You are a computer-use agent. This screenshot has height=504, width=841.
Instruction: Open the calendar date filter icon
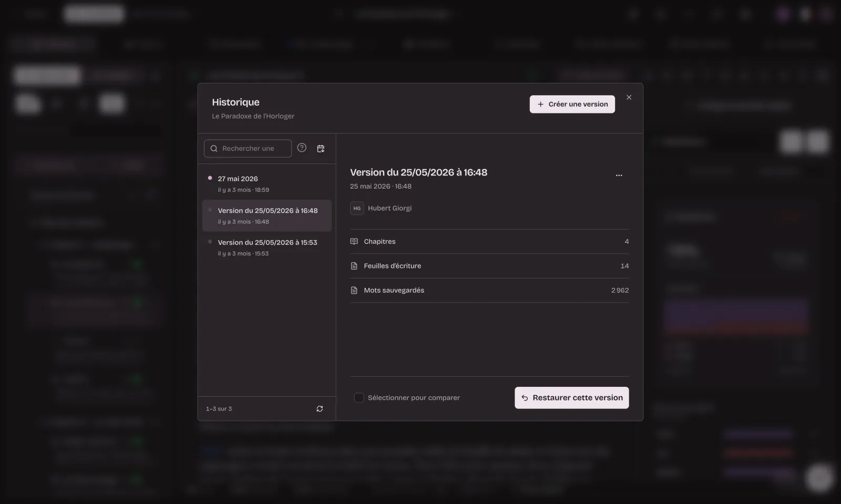click(321, 149)
